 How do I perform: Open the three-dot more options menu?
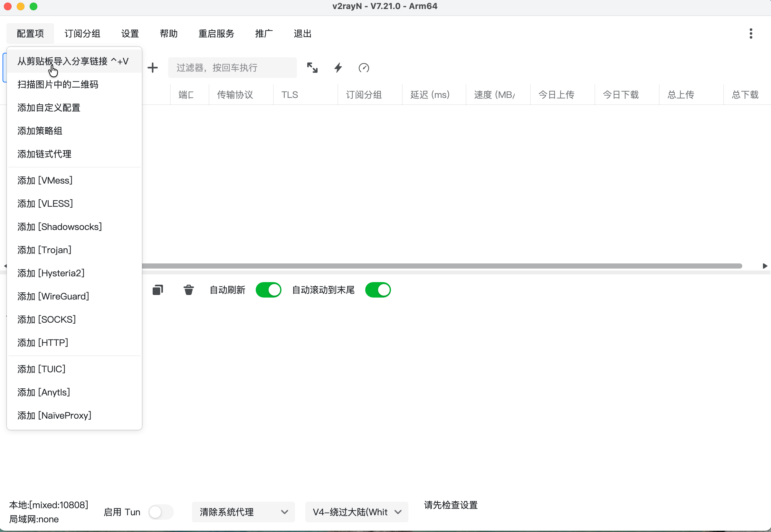(x=751, y=33)
